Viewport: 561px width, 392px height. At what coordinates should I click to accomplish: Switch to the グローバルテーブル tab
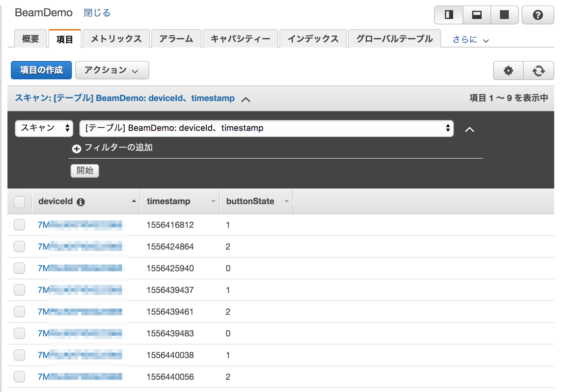click(x=394, y=39)
